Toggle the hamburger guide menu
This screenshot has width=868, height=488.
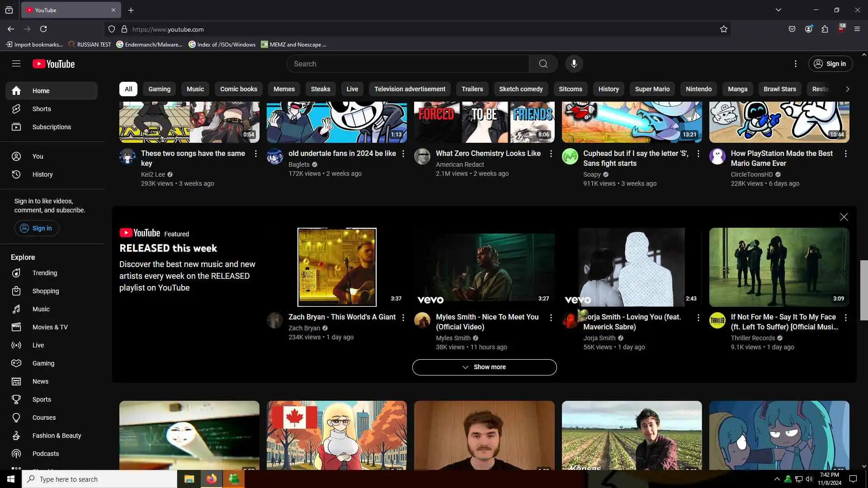[x=16, y=64]
